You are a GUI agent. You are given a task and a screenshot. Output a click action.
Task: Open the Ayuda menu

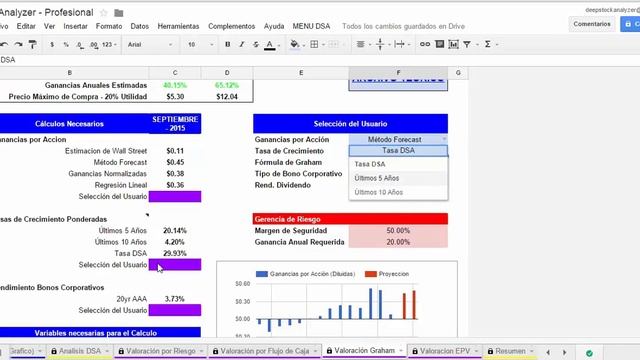(x=274, y=26)
